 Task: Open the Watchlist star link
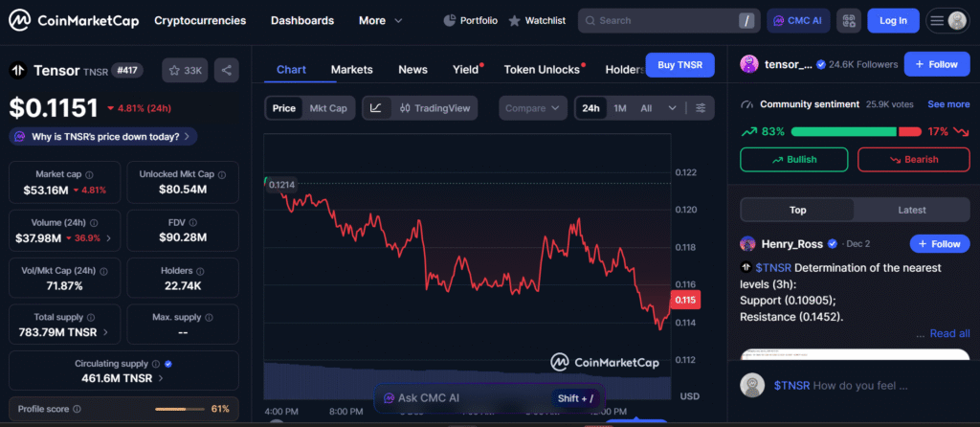coord(536,21)
